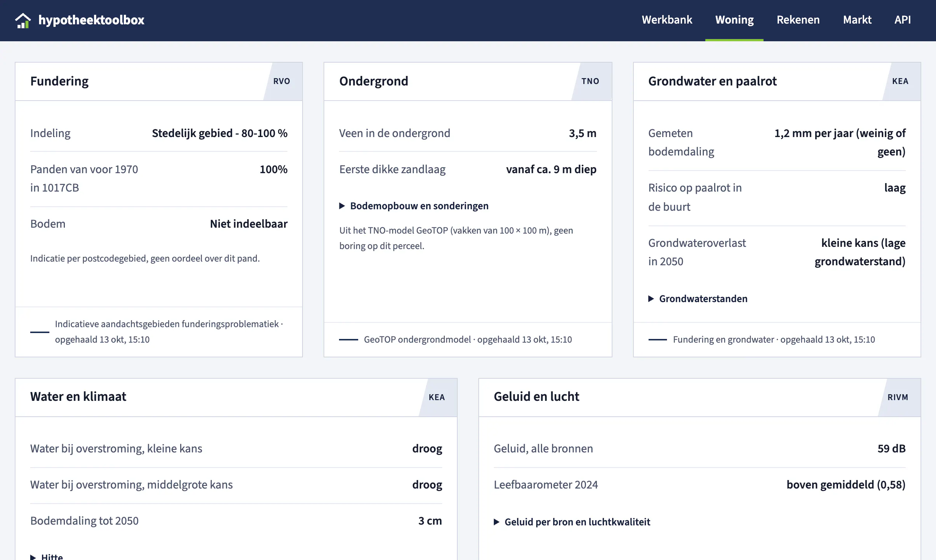Expand the Hitte disclosure
The height and width of the screenshot is (560, 936).
pyautogui.click(x=47, y=556)
